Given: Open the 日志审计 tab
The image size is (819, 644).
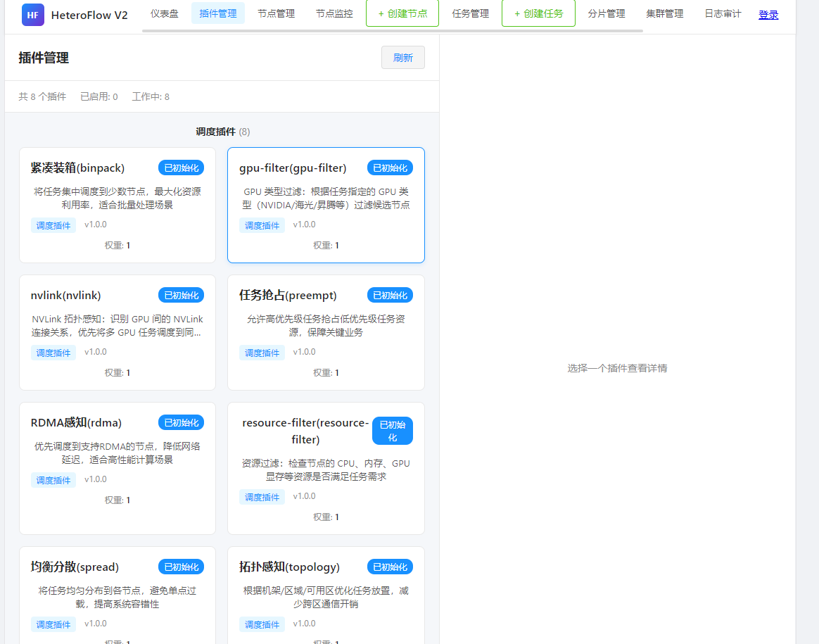Looking at the screenshot, I should [722, 13].
